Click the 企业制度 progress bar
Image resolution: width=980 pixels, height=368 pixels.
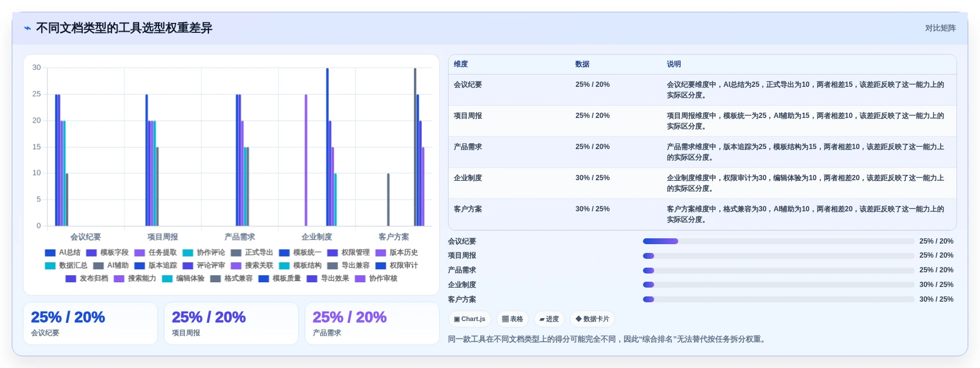pyautogui.click(x=779, y=285)
